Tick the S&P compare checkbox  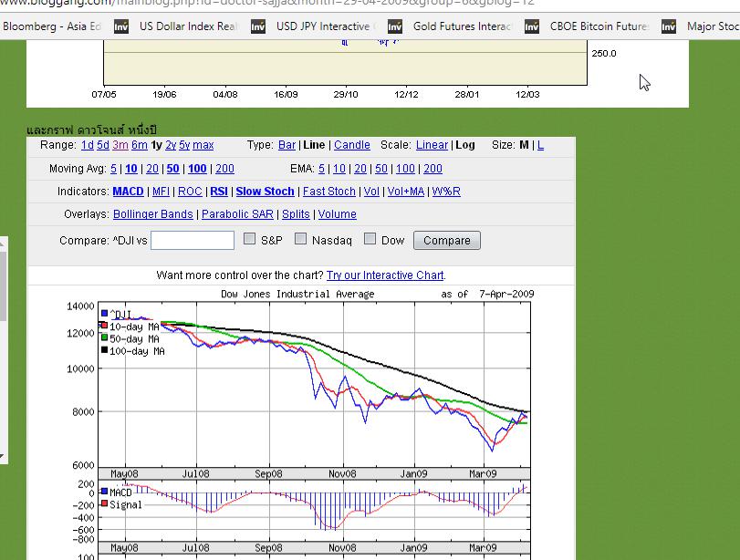249,239
